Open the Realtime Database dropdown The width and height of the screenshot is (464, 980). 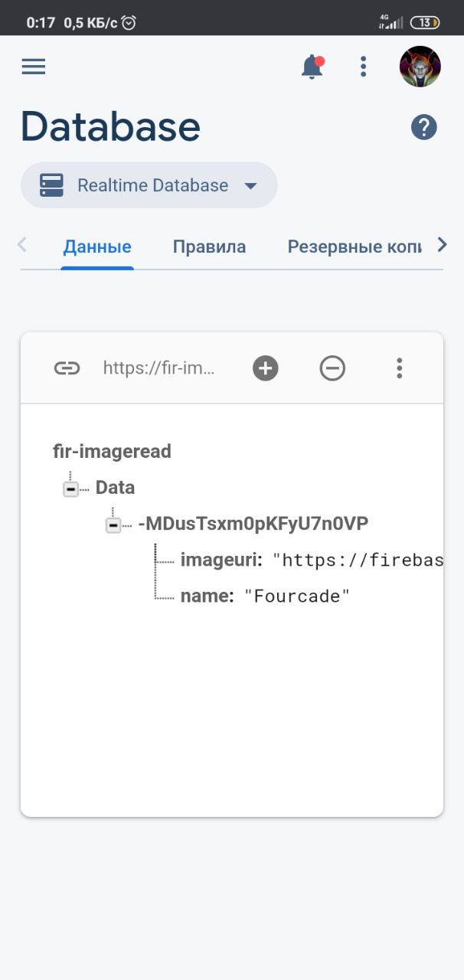(149, 185)
